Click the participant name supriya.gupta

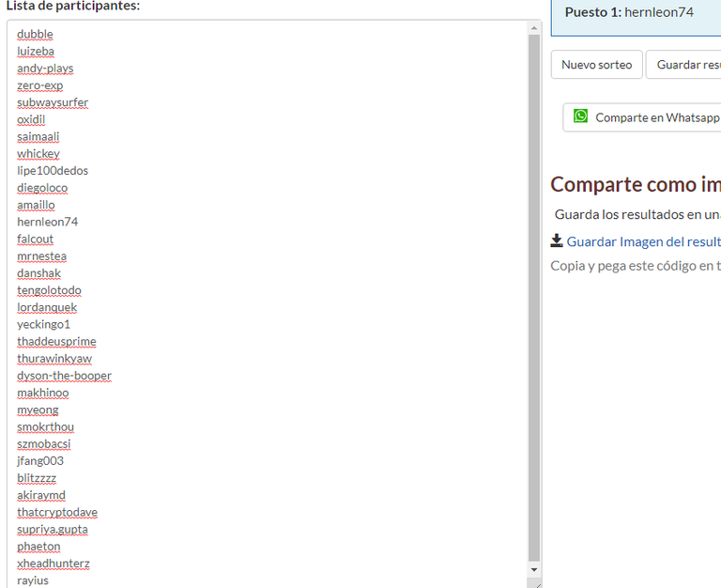coord(53,529)
